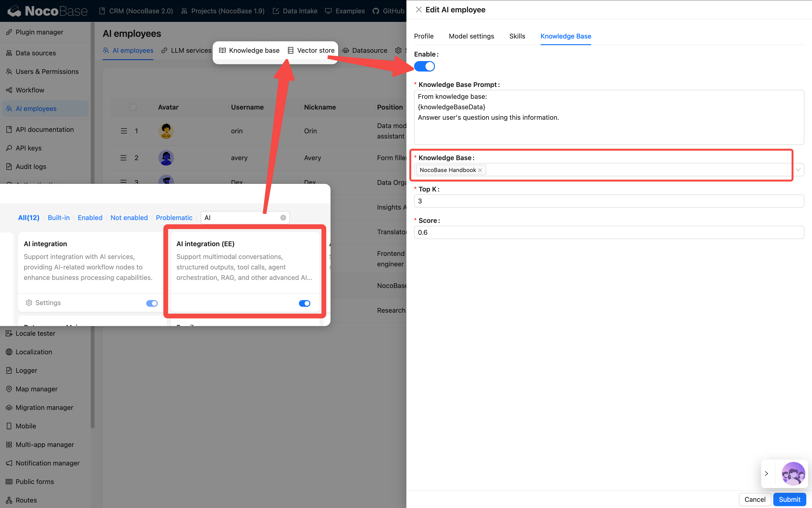The width and height of the screenshot is (812, 508).
Task: Open Notification manager in the sidebar
Action: [x=47, y=463]
